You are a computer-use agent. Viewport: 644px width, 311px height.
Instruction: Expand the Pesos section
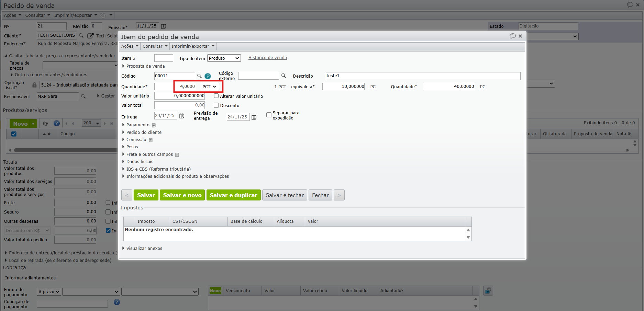coord(130,147)
